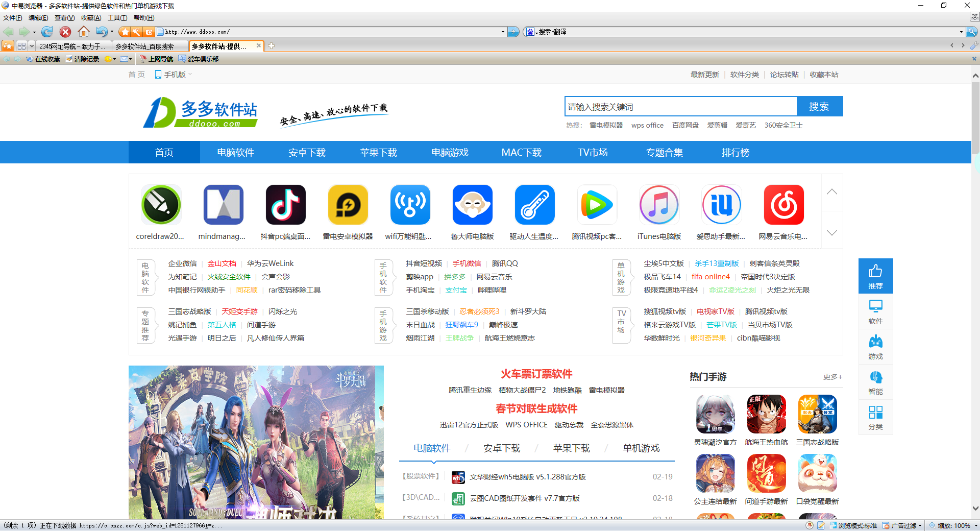The width and height of the screenshot is (980, 531).
Task: Click the download manager icon in status bar
Action: tap(810, 525)
